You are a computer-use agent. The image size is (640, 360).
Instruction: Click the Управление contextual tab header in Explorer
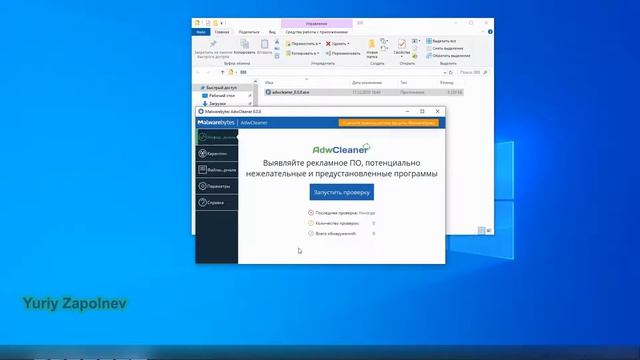(x=317, y=24)
